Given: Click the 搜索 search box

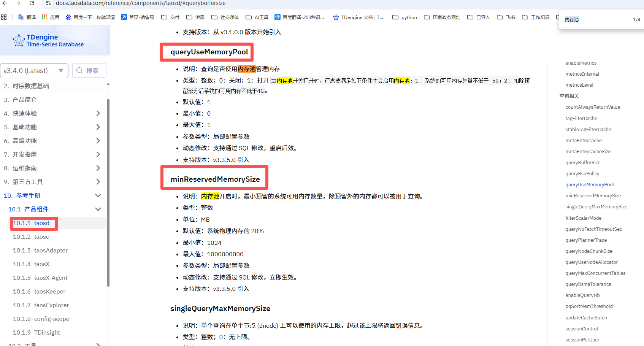Looking at the screenshot, I should (x=89, y=71).
